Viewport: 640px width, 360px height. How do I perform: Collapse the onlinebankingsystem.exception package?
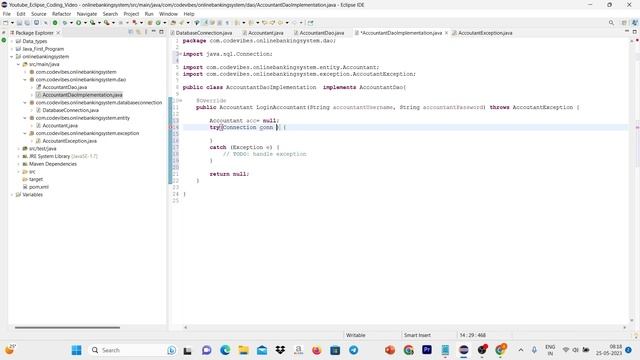click(25, 133)
